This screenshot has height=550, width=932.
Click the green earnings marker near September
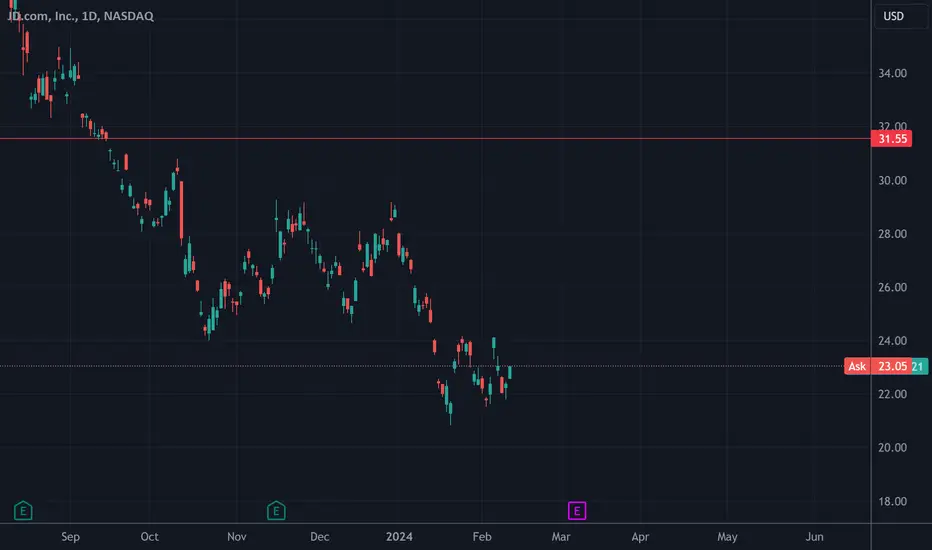tap(23, 510)
